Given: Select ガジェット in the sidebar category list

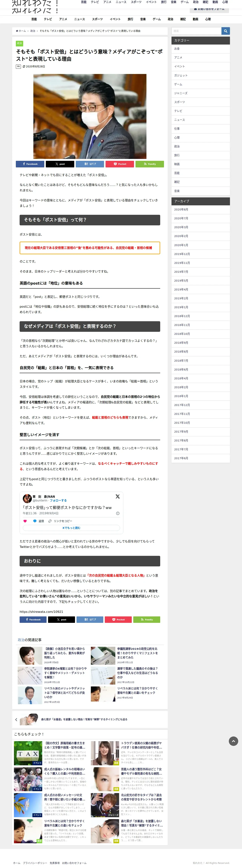Looking at the screenshot, I should [x=201, y=75].
